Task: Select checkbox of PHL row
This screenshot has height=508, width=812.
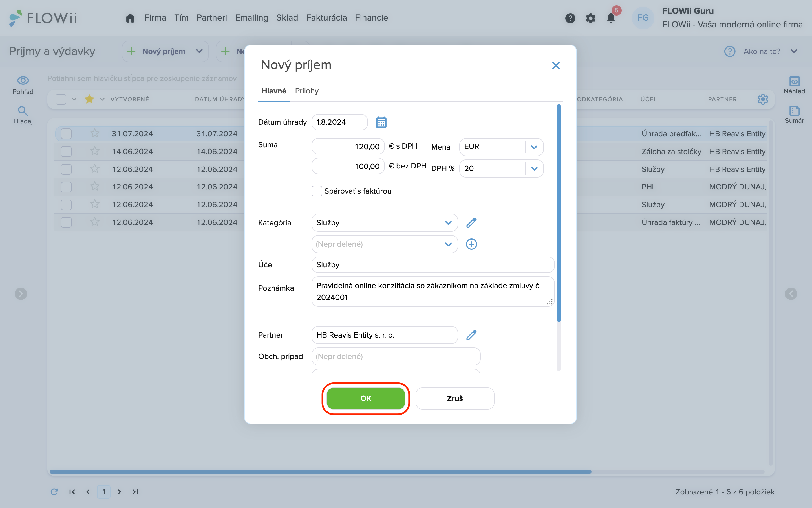Action: pyautogui.click(x=66, y=187)
